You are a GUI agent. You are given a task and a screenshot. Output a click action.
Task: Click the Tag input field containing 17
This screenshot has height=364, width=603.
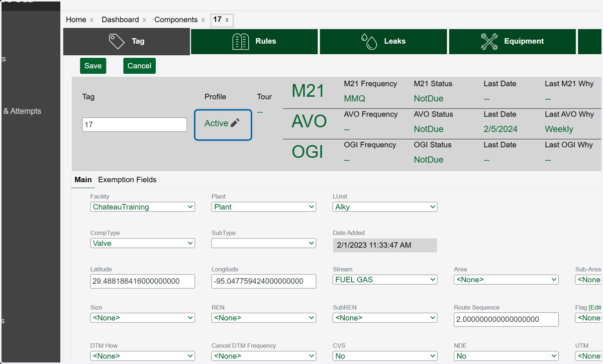point(135,125)
